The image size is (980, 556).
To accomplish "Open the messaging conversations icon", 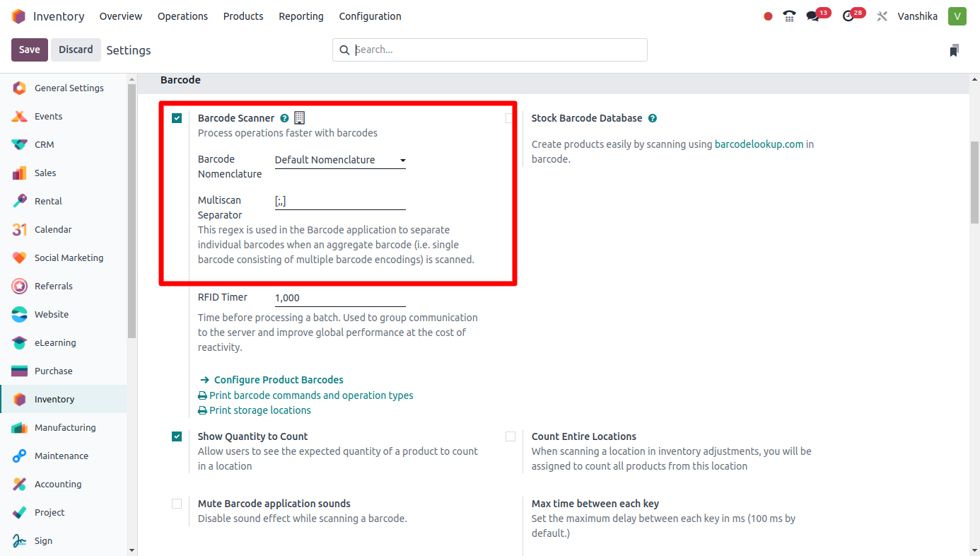I will [812, 16].
